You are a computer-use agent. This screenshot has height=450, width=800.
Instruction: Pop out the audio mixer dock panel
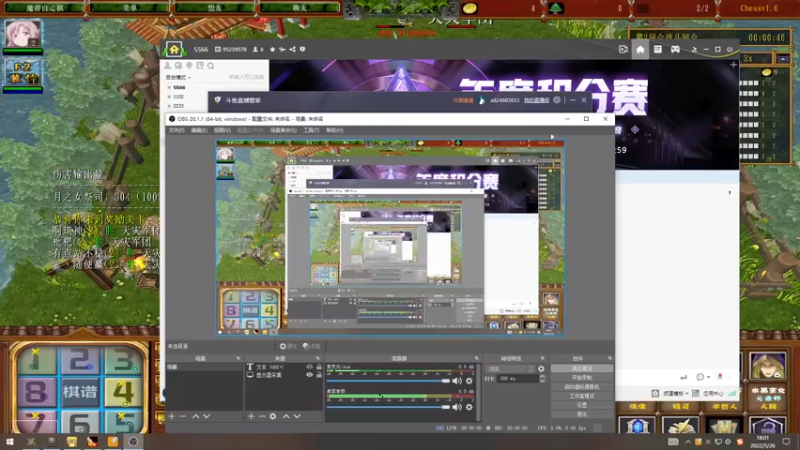click(x=477, y=359)
